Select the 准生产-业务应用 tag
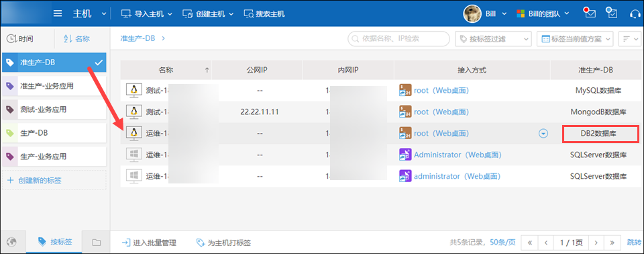Viewport: 644px width, 254px height. [x=54, y=87]
